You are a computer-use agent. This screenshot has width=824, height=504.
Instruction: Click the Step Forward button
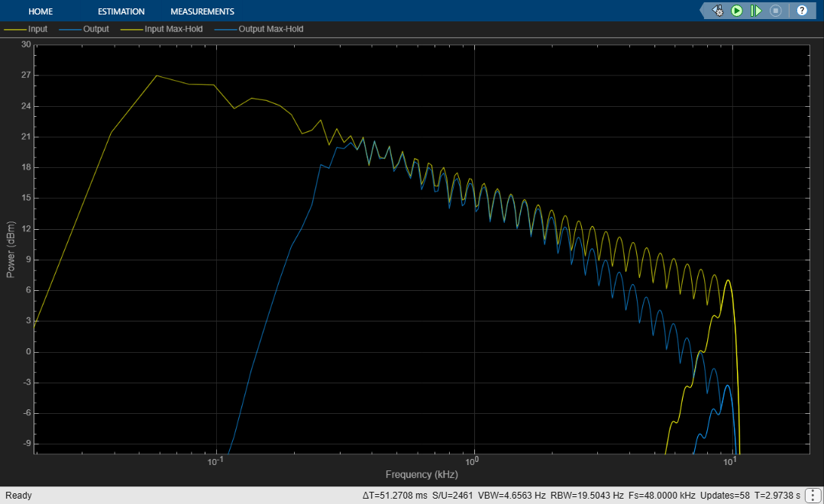[756, 11]
